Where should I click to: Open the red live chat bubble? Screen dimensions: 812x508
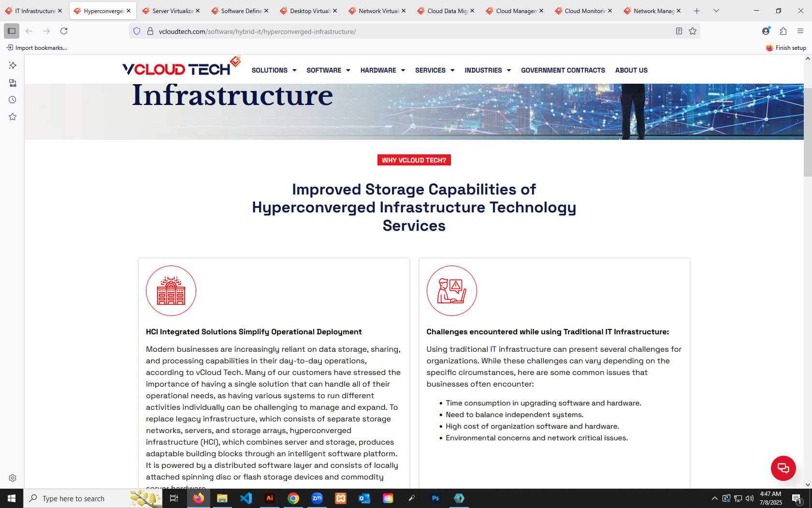click(x=783, y=468)
